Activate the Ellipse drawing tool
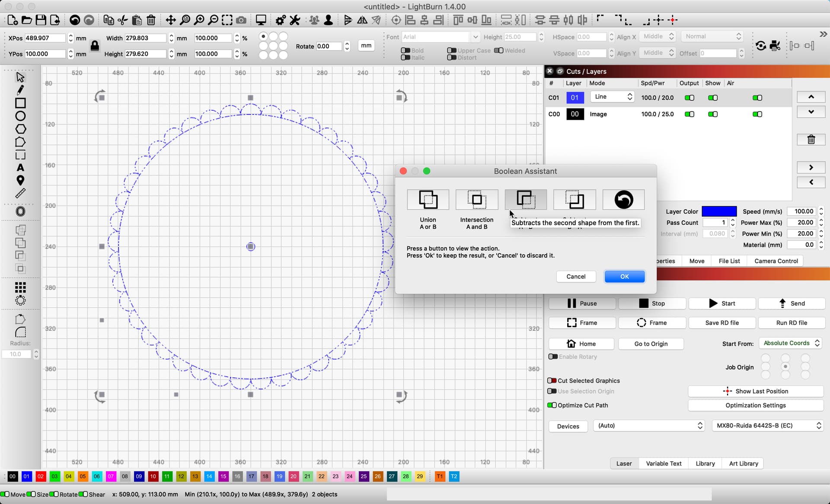This screenshot has width=830, height=504. coord(20,116)
